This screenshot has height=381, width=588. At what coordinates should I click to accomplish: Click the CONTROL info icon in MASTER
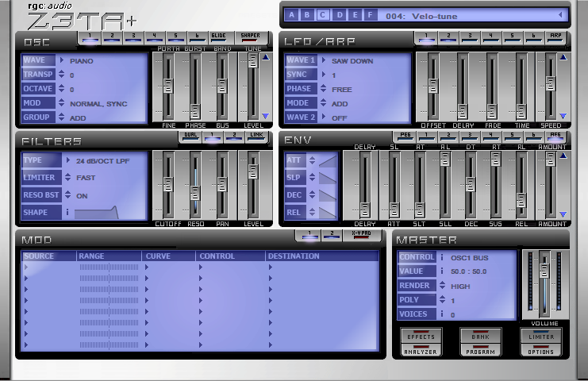pyautogui.click(x=442, y=257)
